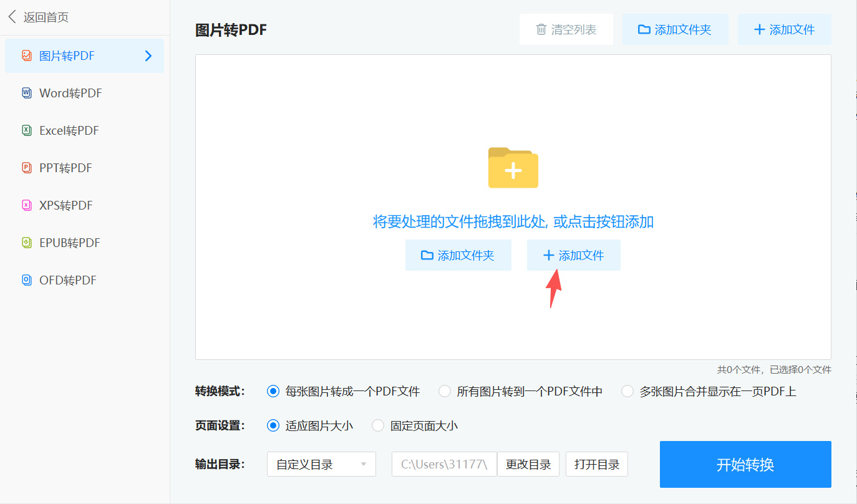Viewport: 857px width, 504px height.
Task: Expand the 图片转PDF arrow in sidebar
Action: tap(148, 56)
